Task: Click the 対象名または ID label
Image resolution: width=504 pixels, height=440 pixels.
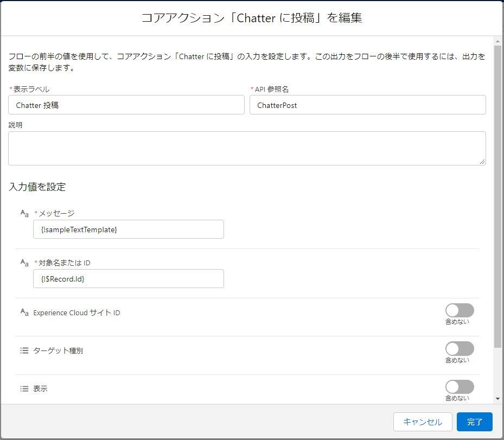Action: point(65,263)
